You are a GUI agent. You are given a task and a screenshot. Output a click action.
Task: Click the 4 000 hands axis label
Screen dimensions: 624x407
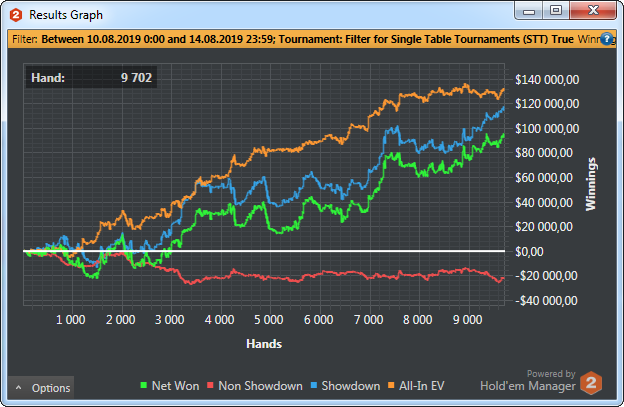point(219,319)
